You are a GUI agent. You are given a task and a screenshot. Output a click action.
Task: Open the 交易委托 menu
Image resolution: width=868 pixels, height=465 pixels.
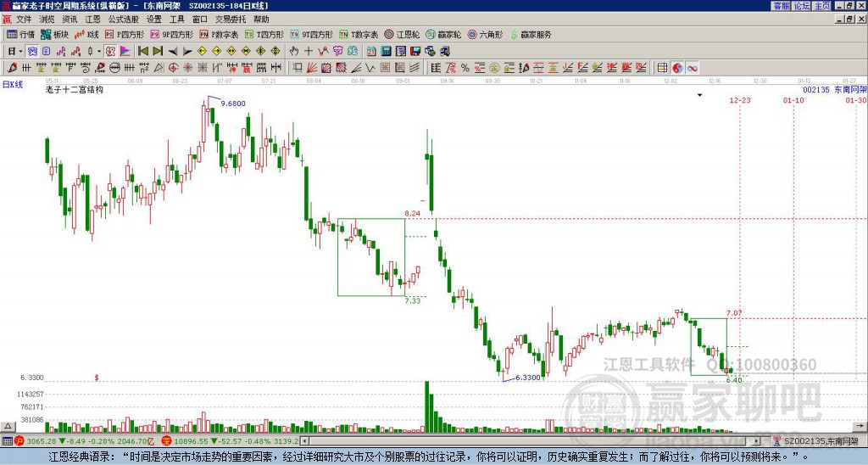[x=231, y=20]
